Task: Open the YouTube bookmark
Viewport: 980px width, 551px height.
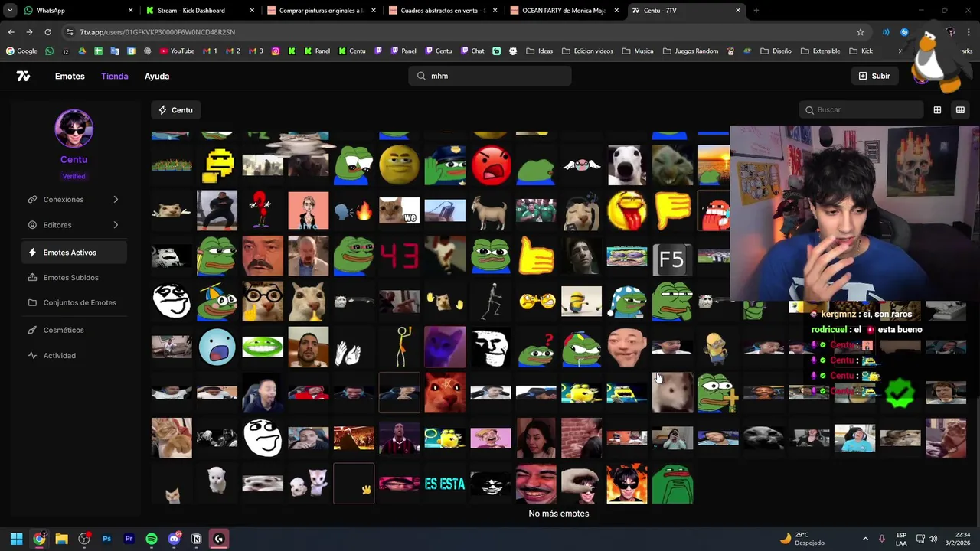Action: click(x=177, y=51)
